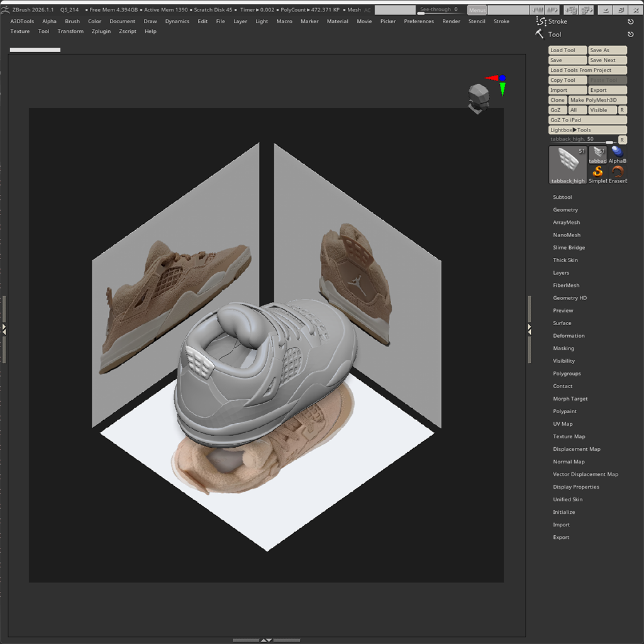
Task: Click Load Tools From Project
Action: (x=588, y=70)
